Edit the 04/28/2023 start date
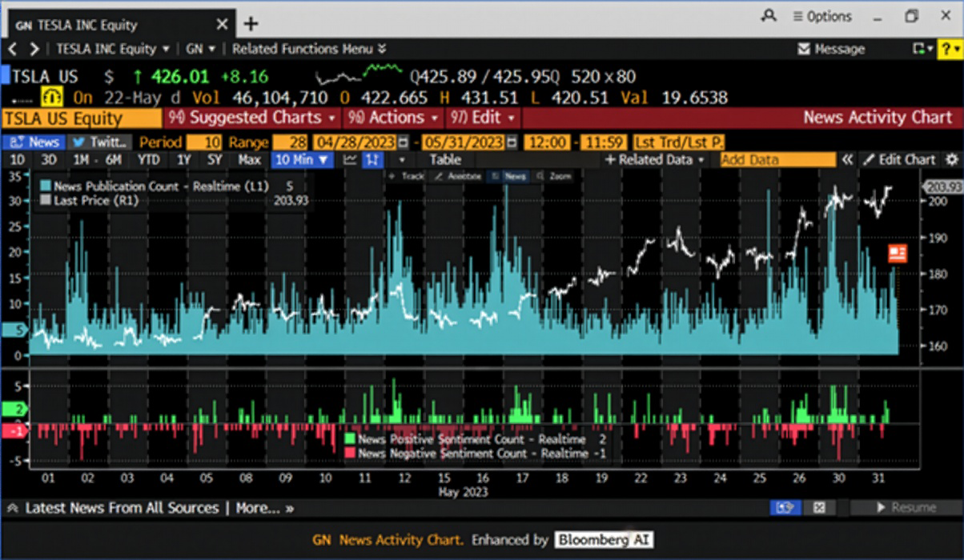The width and height of the screenshot is (964, 560). pos(355,142)
